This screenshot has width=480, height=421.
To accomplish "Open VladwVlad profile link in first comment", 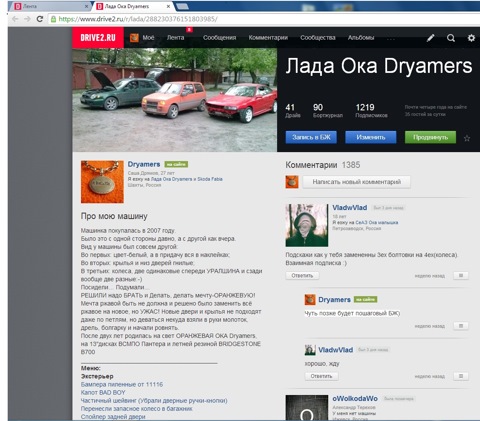I will (x=350, y=208).
